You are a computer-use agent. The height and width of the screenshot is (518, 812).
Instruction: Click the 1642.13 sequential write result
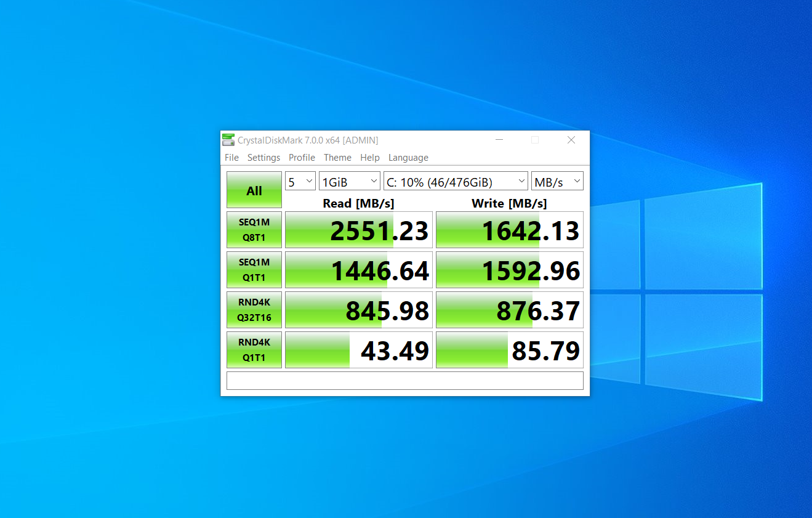tap(510, 230)
